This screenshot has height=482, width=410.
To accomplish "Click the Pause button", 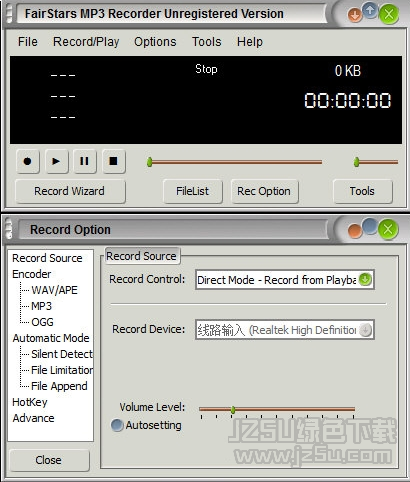I will click(85, 162).
